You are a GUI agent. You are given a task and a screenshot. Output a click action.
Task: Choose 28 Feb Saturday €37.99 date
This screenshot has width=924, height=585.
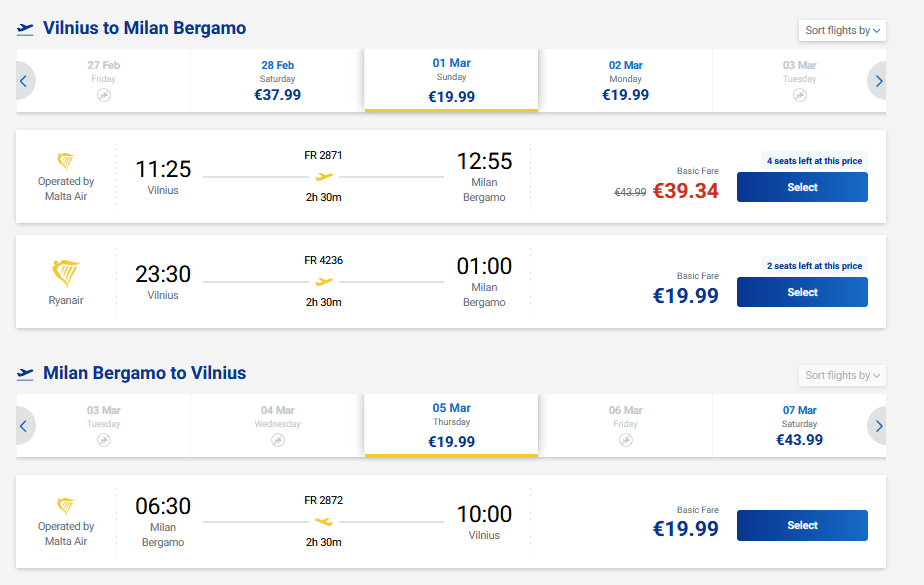point(277,81)
